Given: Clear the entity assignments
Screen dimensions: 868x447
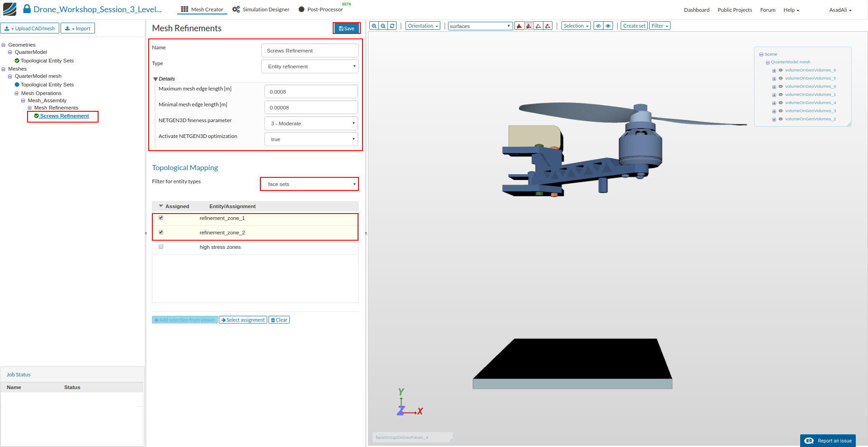Looking at the screenshot, I should 279,320.
